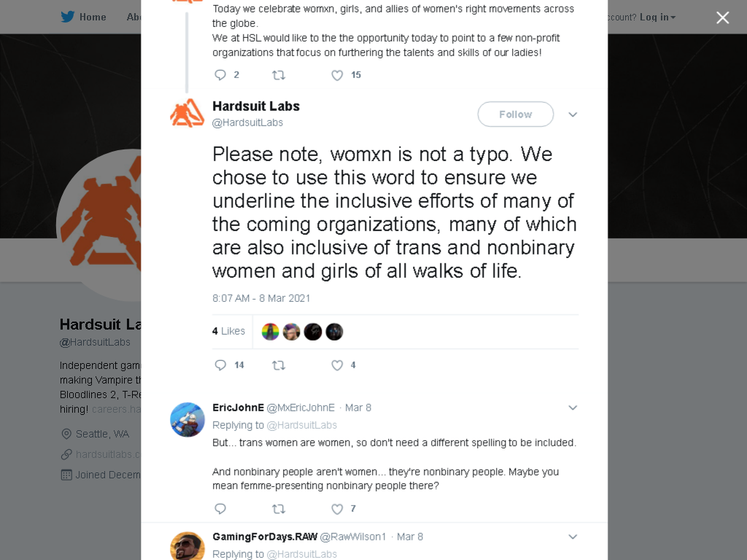Reply to EricJohnE's comment

pos(220,508)
